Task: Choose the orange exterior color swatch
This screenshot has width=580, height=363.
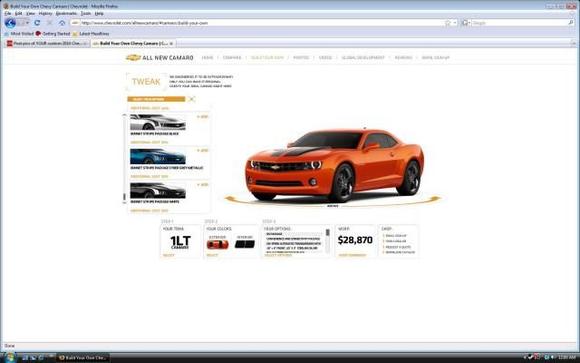Action: 218,244
